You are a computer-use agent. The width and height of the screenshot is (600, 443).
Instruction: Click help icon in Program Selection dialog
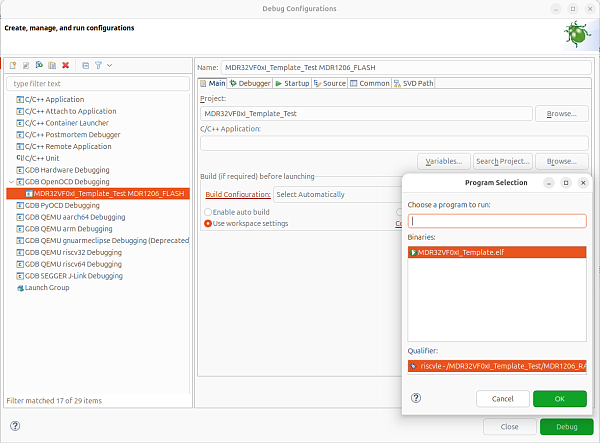[416, 398]
